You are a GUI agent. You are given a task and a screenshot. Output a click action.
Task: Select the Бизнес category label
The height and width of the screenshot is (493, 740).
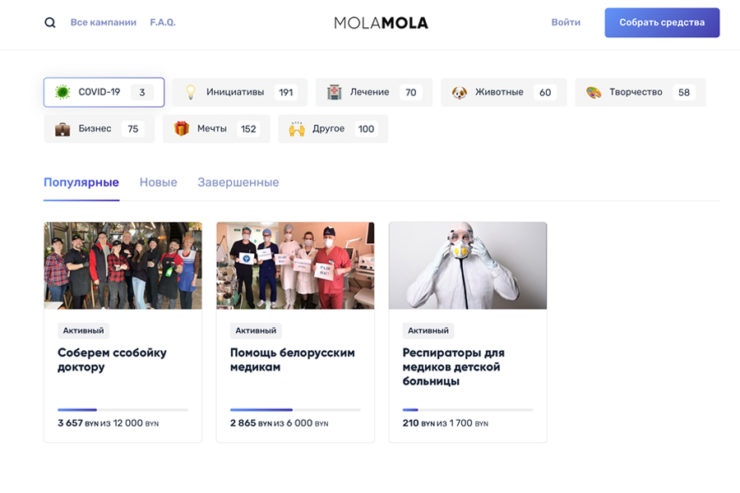coord(95,128)
